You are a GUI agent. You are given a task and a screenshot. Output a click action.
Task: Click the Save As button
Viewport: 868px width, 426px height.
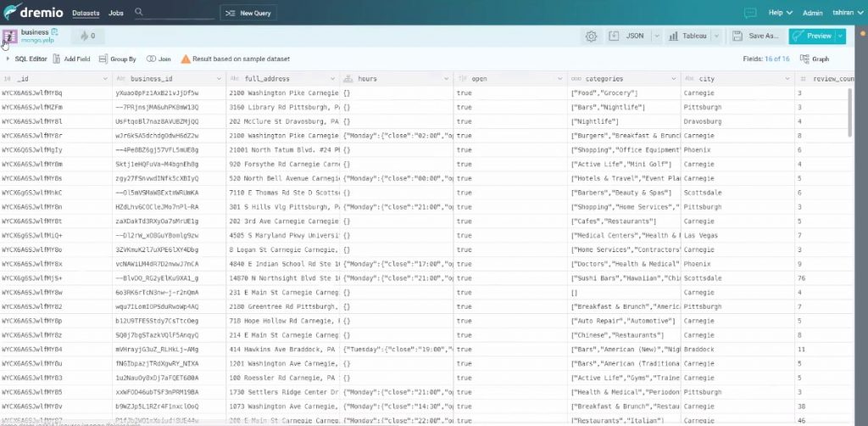coord(757,36)
